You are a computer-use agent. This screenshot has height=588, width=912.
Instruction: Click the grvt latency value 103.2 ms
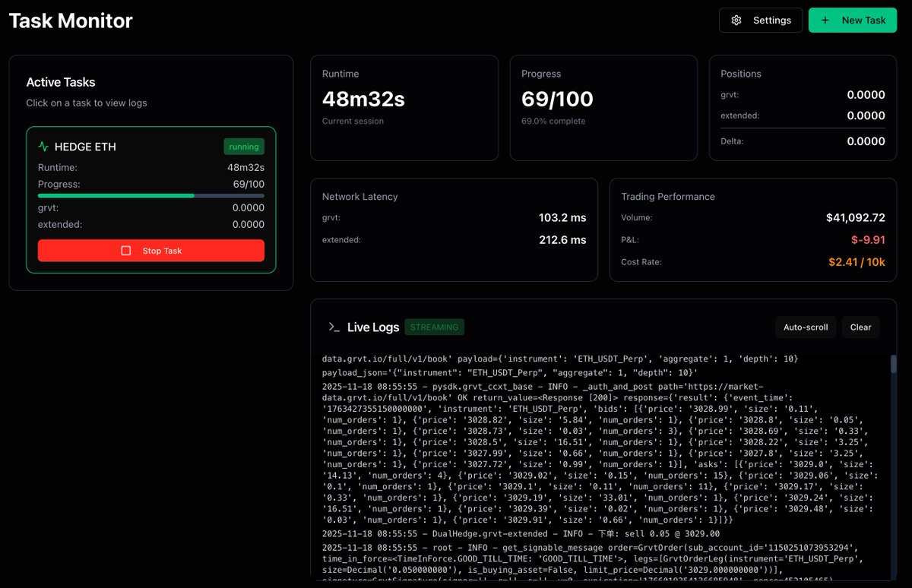562,218
